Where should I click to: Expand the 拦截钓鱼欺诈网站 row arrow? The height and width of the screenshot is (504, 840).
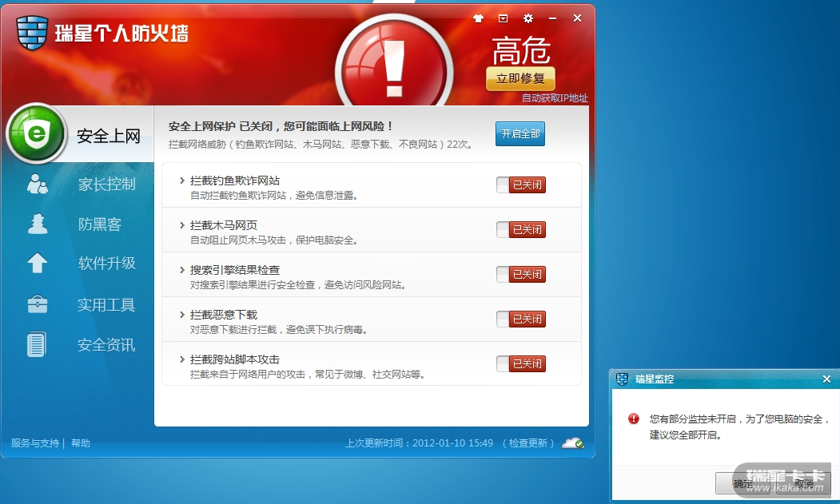pyautogui.click(x=182, y=181)
